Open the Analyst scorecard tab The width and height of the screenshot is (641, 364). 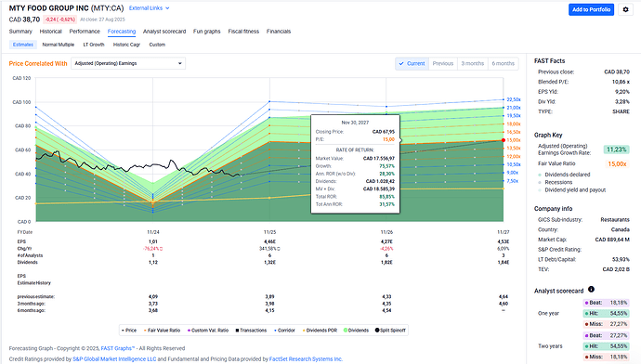[x=164, y=32]
